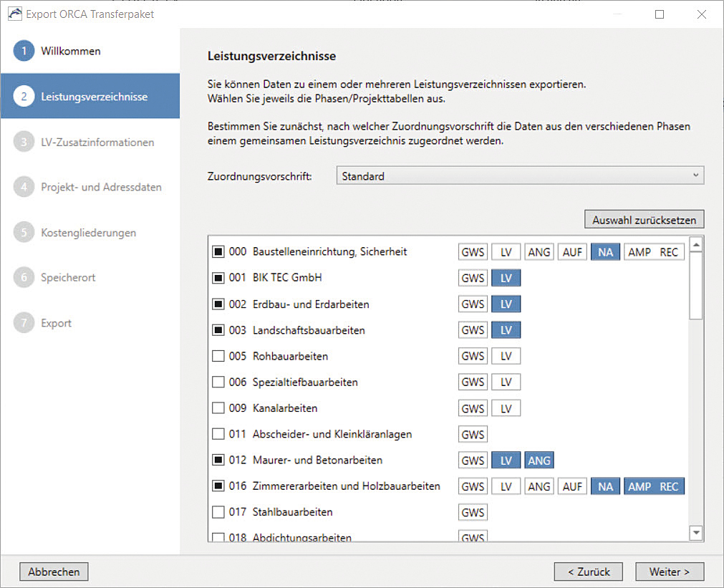Screen dimensions: 724x588
Task: Click the ORCA dolphin icon in title bar
Action: pos(15,14)
